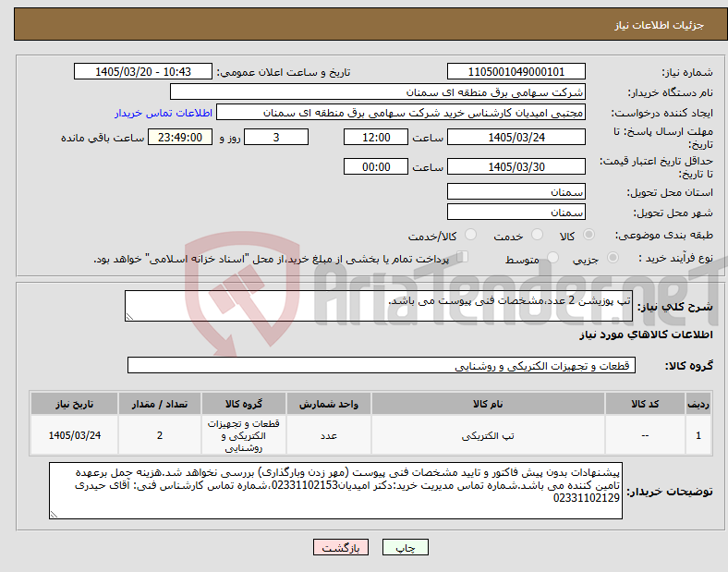Click the announcement date field 1405/03/20 - 10:43
Viewport: 728px width, 572px height.
[143, 71]
